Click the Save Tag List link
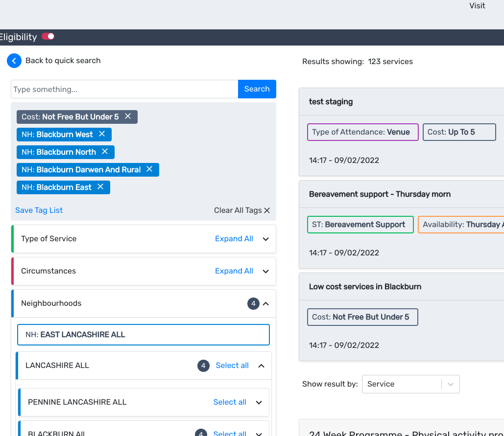 [x=39, y=210]
